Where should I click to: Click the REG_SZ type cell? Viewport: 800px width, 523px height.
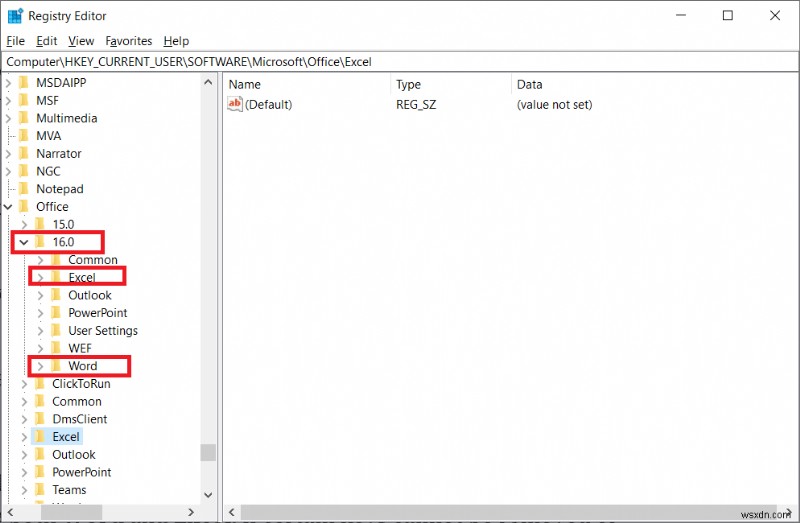[x=416, y=105]
